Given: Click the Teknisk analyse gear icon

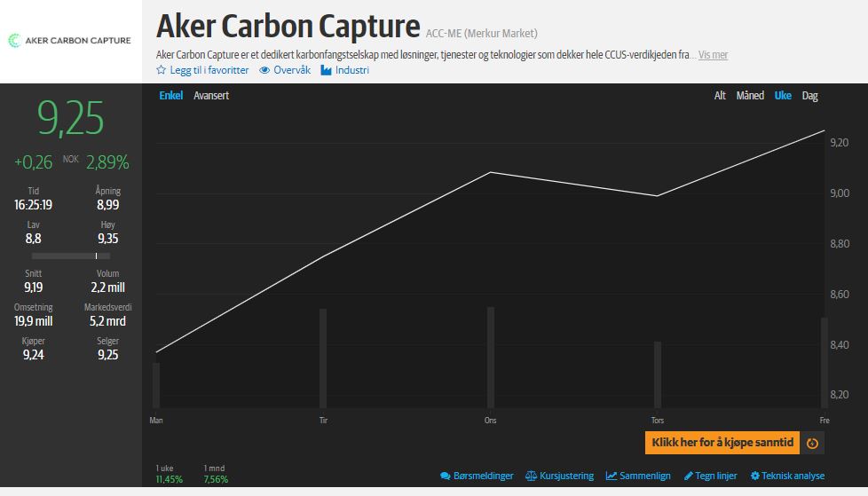Looking at the screenshot, I should (x=755, y=476).
